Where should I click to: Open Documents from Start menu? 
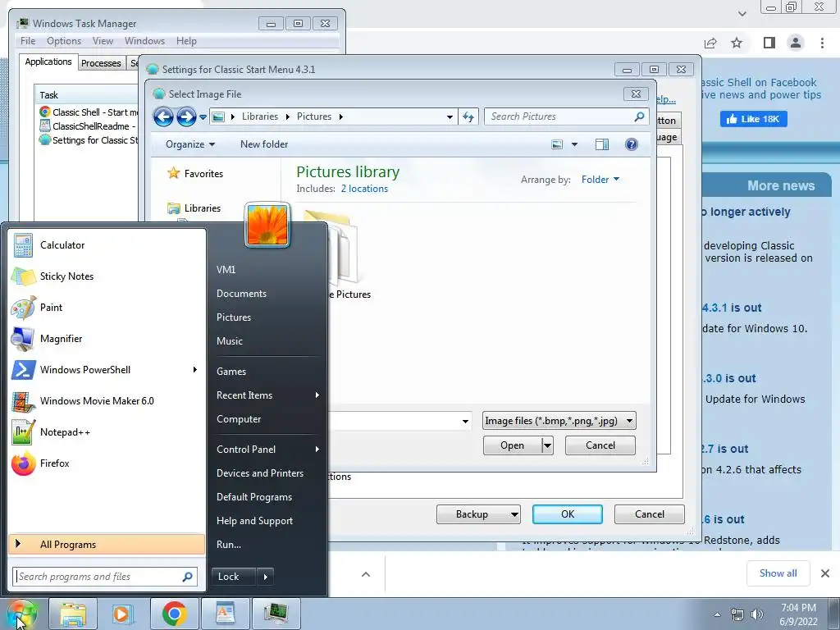point(241,294)
